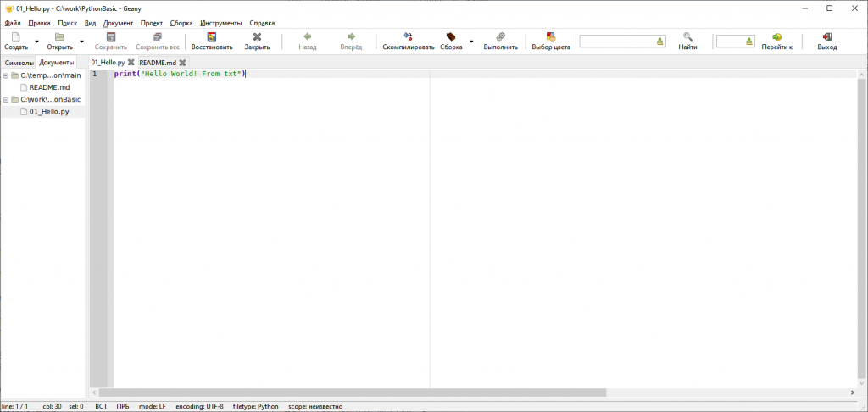Open the Правка menu

[39, 23]
